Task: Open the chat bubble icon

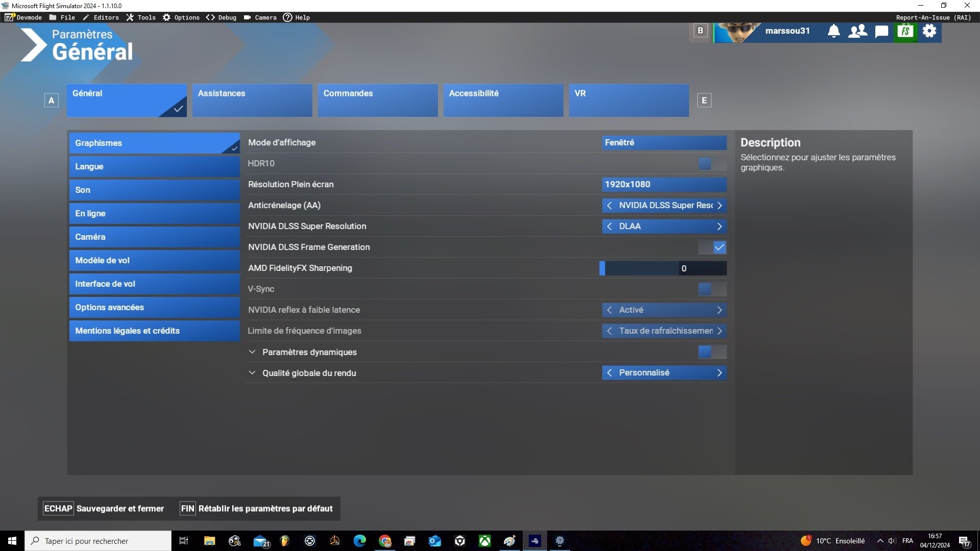Action: coord(881,32)
